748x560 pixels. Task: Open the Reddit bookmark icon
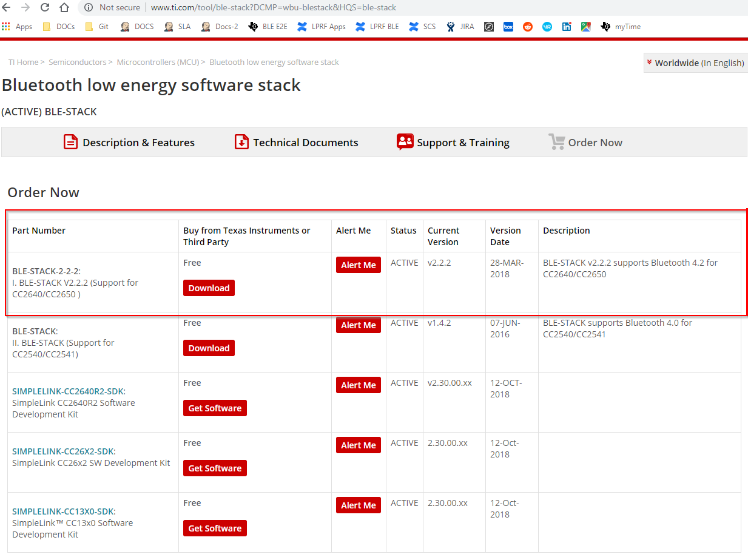(528, 27)
